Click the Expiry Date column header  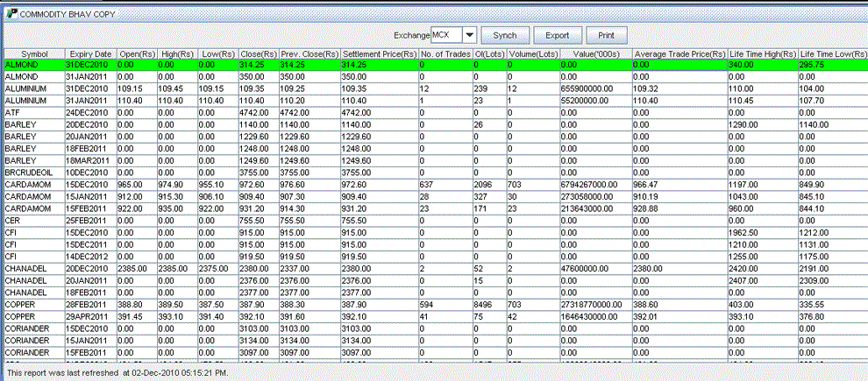coord(90,54)
